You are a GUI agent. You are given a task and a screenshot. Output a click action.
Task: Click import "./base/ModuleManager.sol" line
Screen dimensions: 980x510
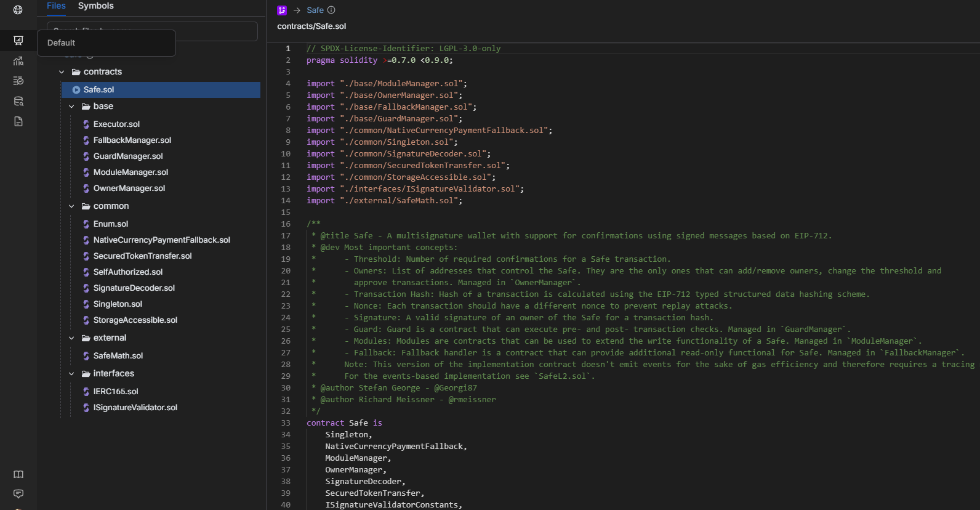click(x=387, y=84)
